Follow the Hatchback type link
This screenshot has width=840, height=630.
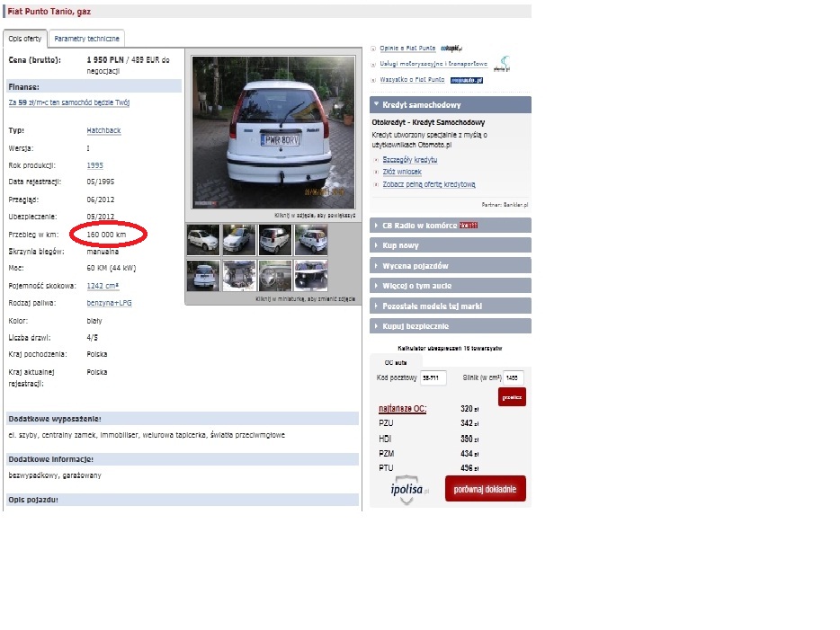point(103,130)
